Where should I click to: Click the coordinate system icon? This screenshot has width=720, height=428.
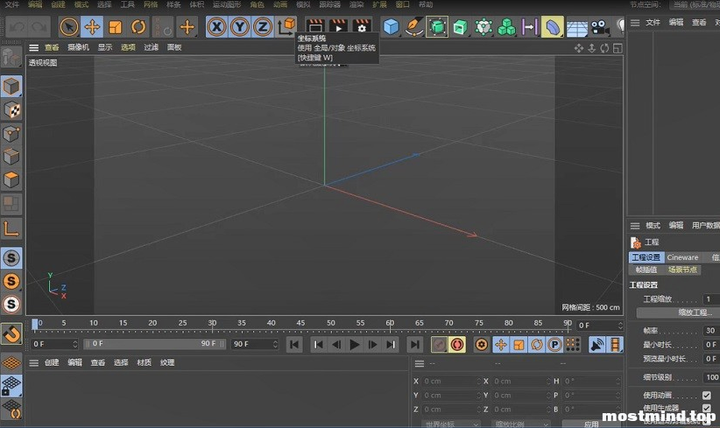coord(286,26)
